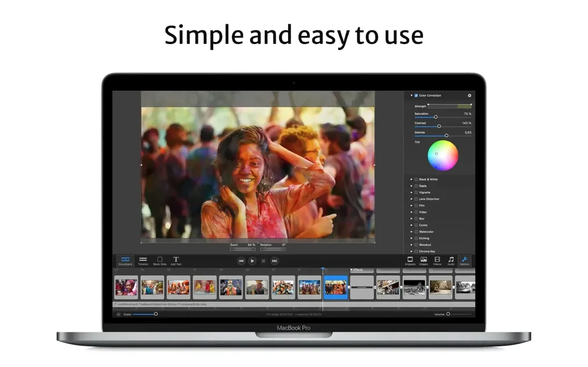Click the Gamma slider handle
The width and height of the screenshot is (588, 367).
coord(446,136)
